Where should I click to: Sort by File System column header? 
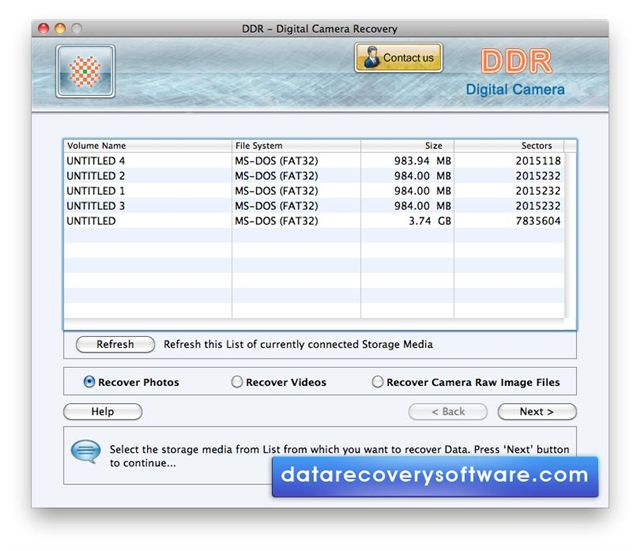click(x=296, y=146)
